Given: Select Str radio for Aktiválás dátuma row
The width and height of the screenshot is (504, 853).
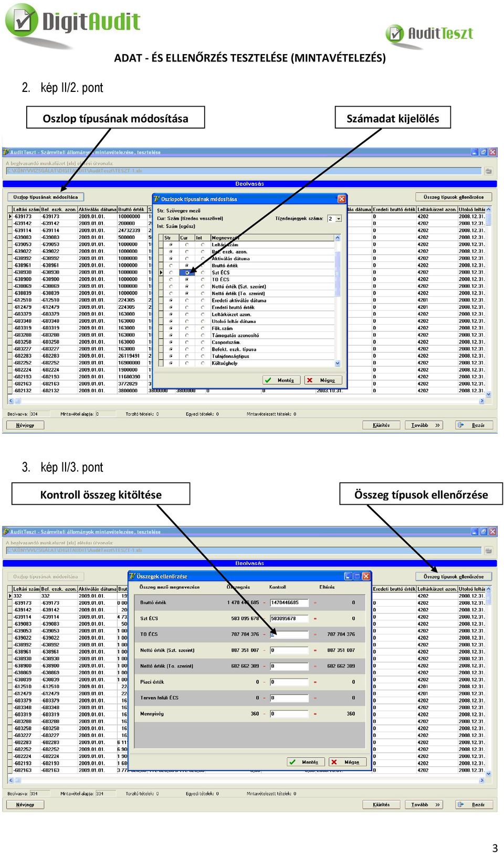Looking at the screenshot, I should coord(171,258).
